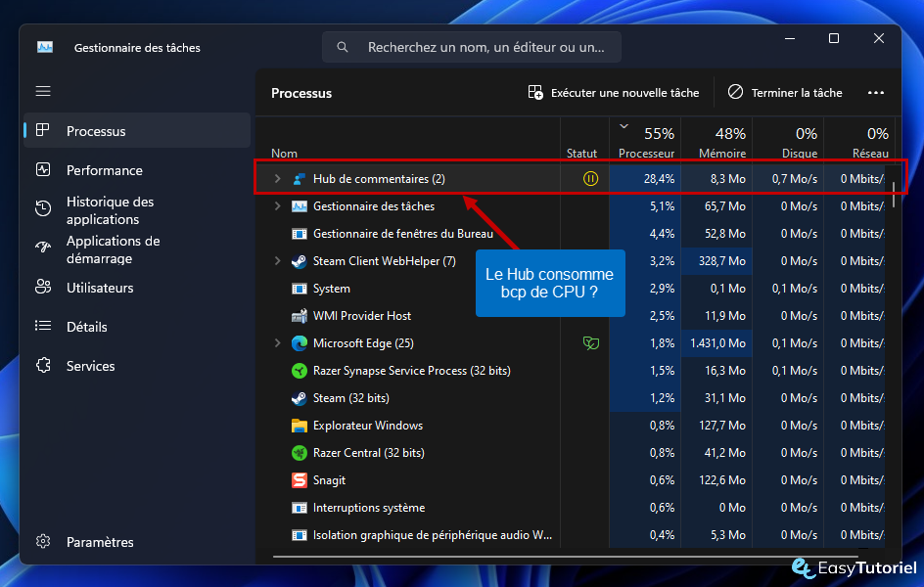
Task: Switch to the Performance tab
Action: click(137, 170)
